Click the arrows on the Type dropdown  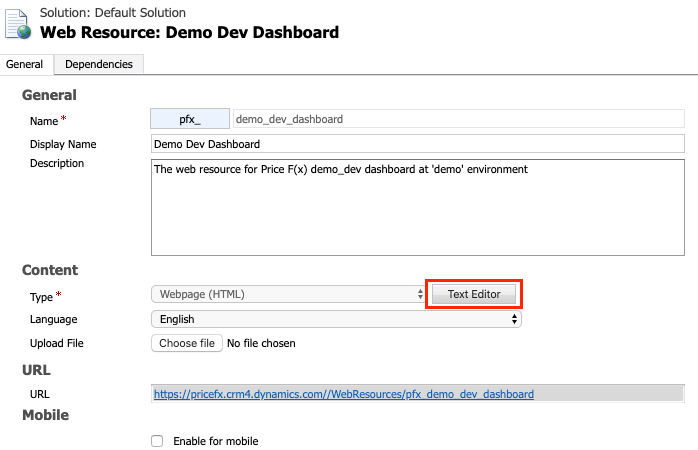[x=419, y=294]
